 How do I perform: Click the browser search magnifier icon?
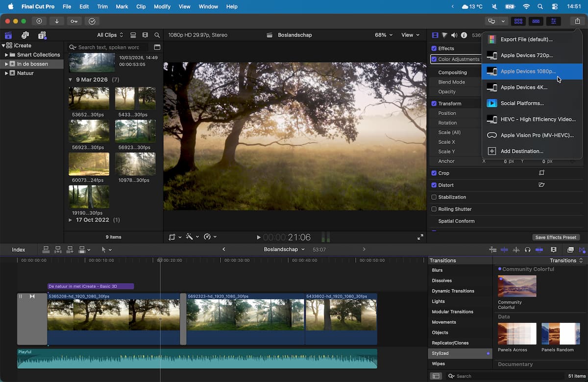tap(157, 35)
